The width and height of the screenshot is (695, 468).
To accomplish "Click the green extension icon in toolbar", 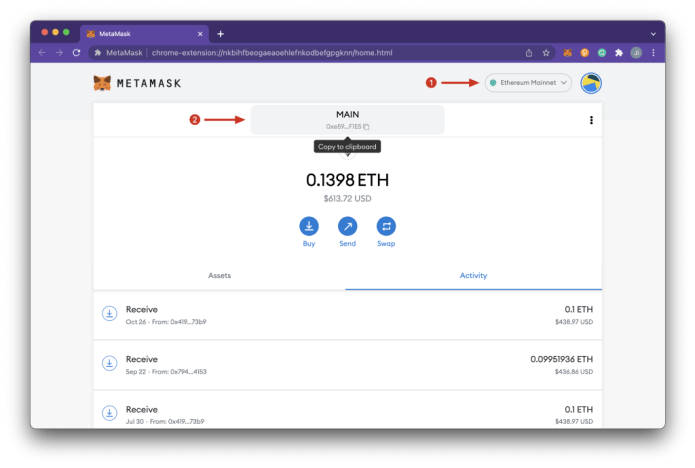I will pos(601,53).
